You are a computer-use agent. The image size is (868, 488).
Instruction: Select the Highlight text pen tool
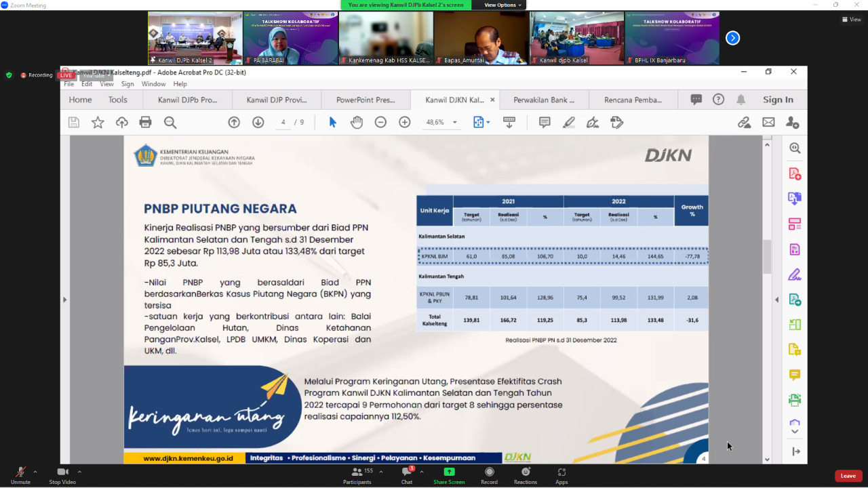tap(568, 123)
